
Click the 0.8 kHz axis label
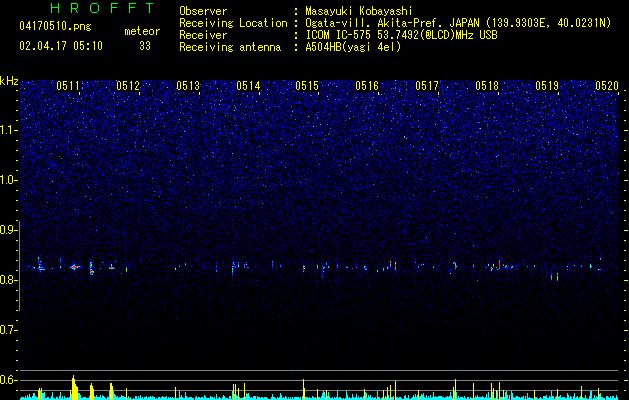[7, 280]
